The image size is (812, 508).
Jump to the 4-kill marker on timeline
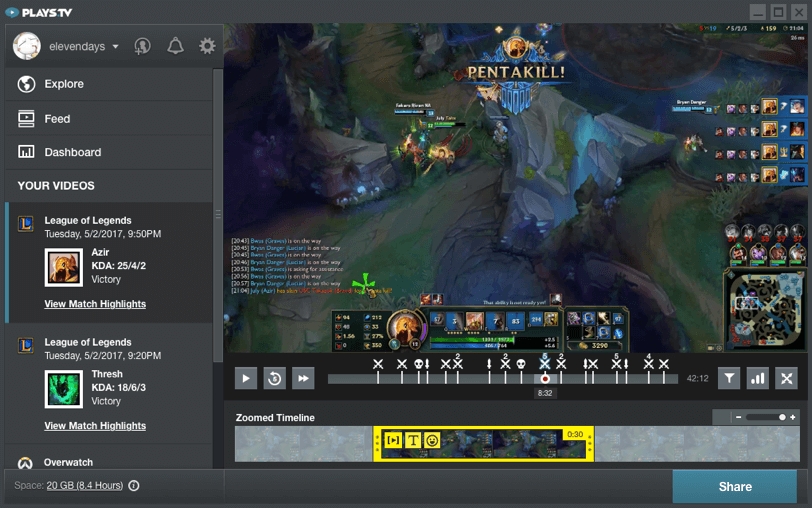point(648,363)
